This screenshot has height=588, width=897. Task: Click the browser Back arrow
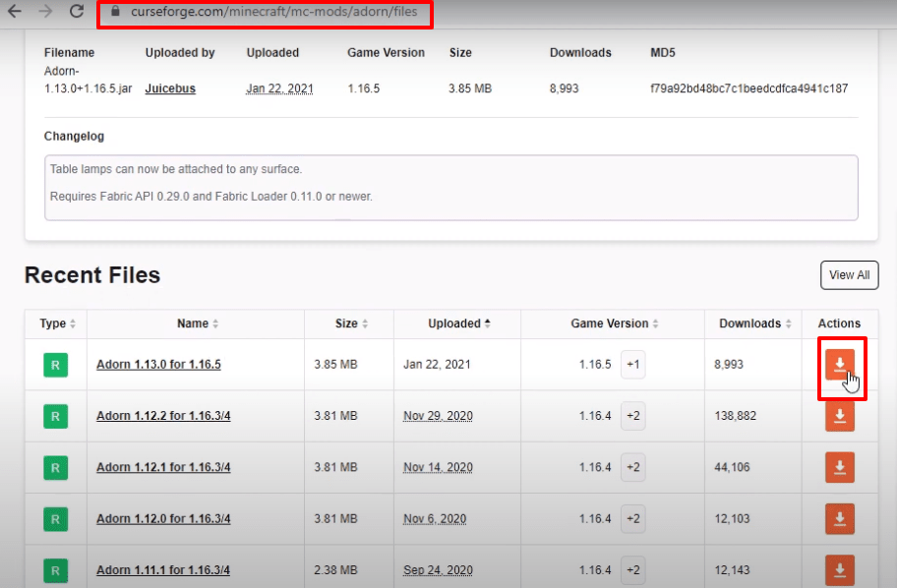click(x=15, y=11)
